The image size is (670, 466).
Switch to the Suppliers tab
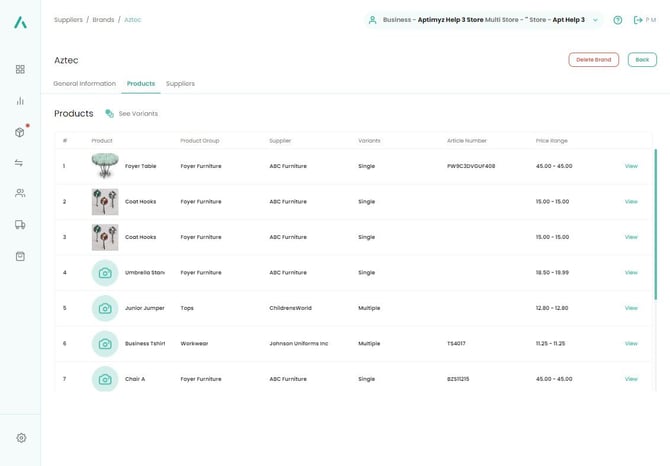180,84
